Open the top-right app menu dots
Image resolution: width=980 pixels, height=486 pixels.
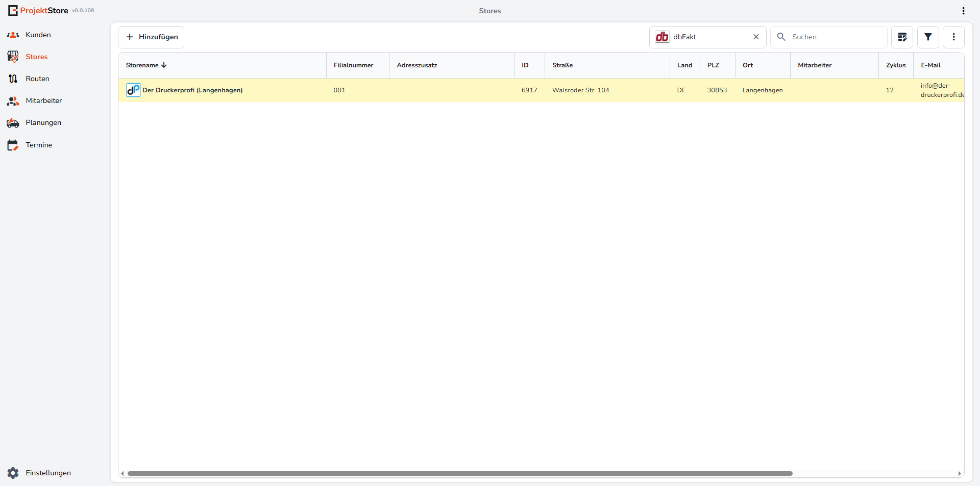963,11
